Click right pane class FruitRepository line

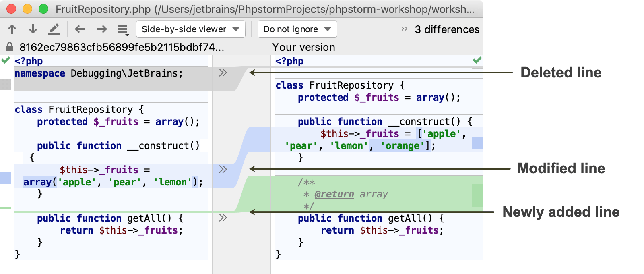(340, 85)
